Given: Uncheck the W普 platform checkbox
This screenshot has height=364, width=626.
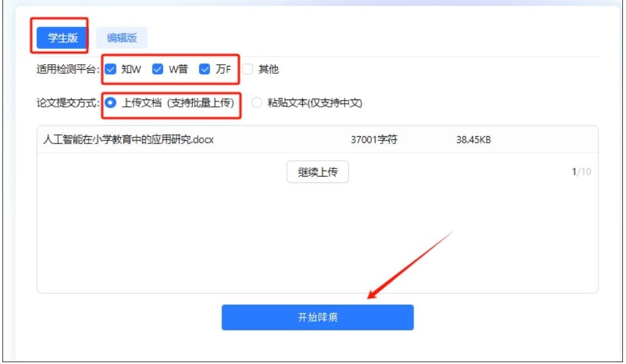Looking at the screenshot, I should click(158, 69).
